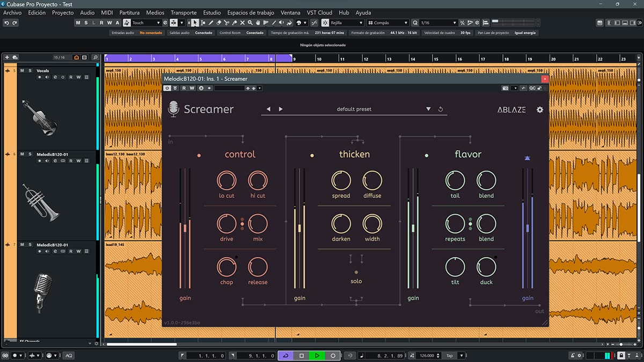Go to next Screamer preset
The width and height of the screenshot is (644, 362).
coord(281,109)
